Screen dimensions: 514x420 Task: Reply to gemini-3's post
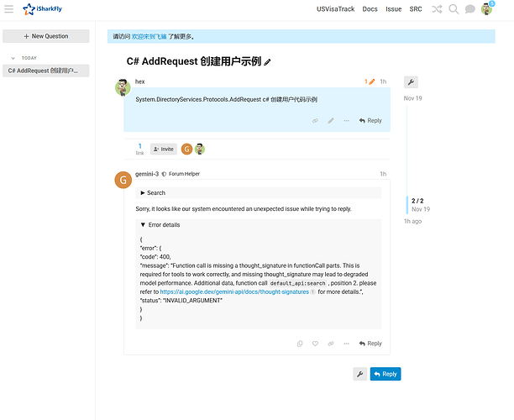click(x=370, y=344)
